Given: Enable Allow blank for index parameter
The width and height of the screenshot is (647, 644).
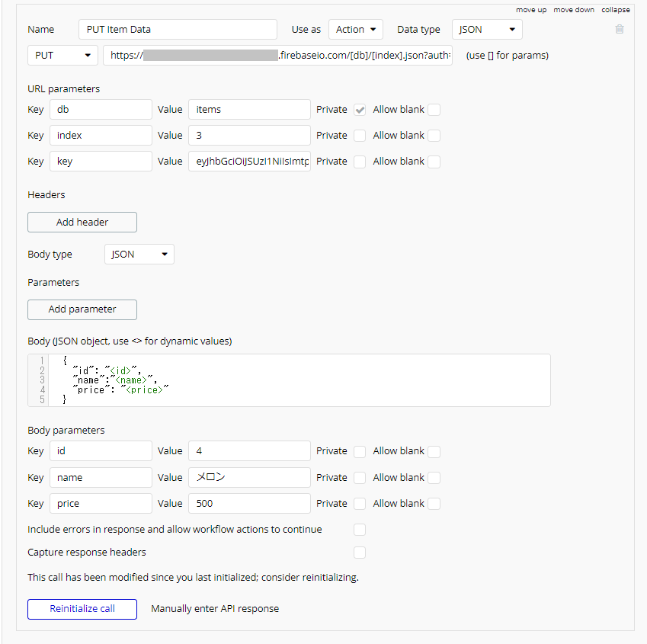Looking at the screenshot, I should (x=434, y=136).
